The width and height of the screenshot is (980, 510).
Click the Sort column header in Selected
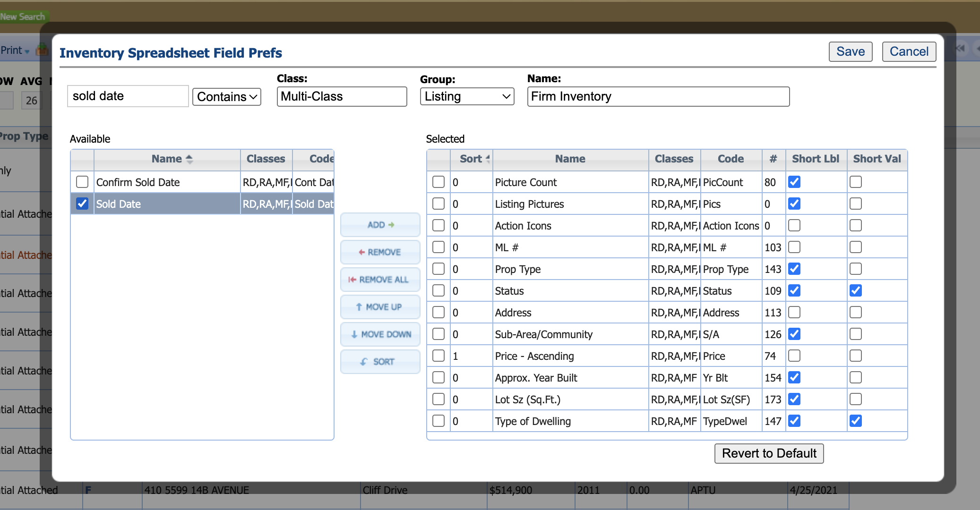coord(471,159)
